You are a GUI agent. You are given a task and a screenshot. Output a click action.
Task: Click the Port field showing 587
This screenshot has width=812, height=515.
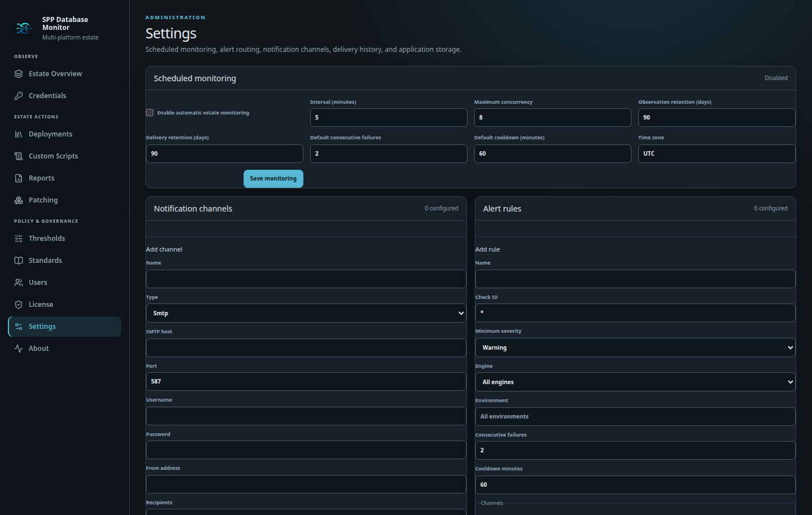pos(306,381)
